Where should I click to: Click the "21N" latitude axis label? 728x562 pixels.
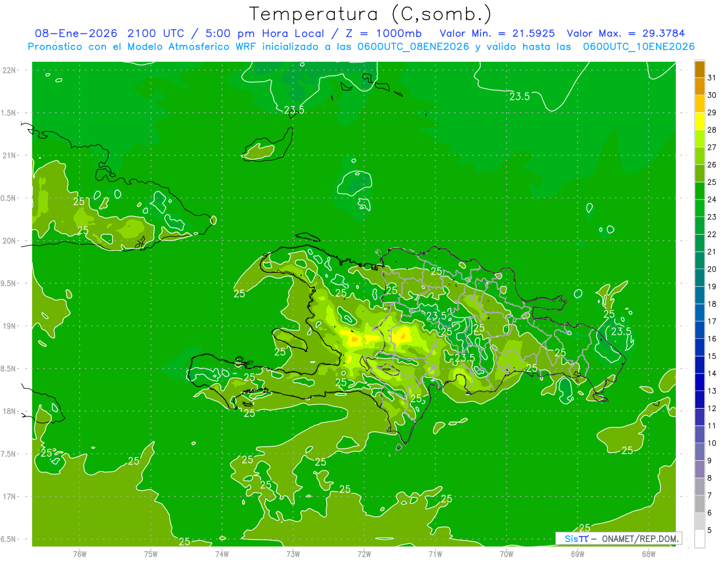click(x=10, y=155)
